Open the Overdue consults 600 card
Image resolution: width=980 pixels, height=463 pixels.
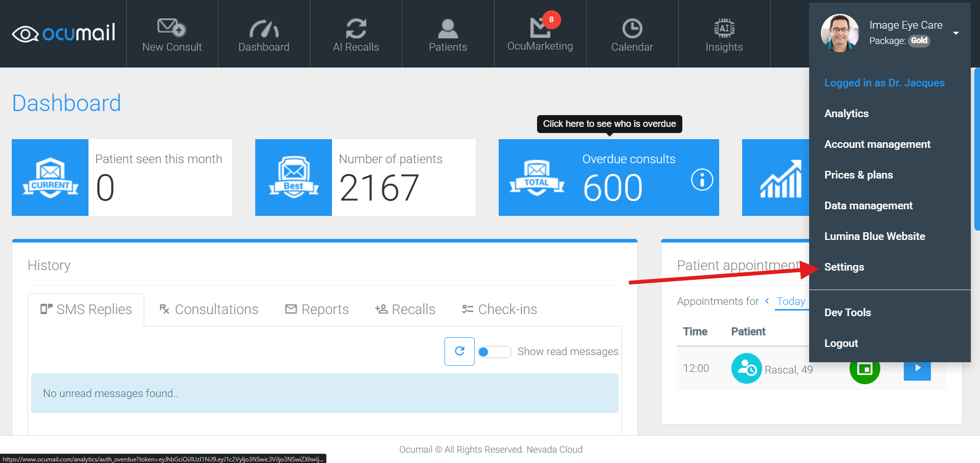pyautogui.click(x=609, y=178)
